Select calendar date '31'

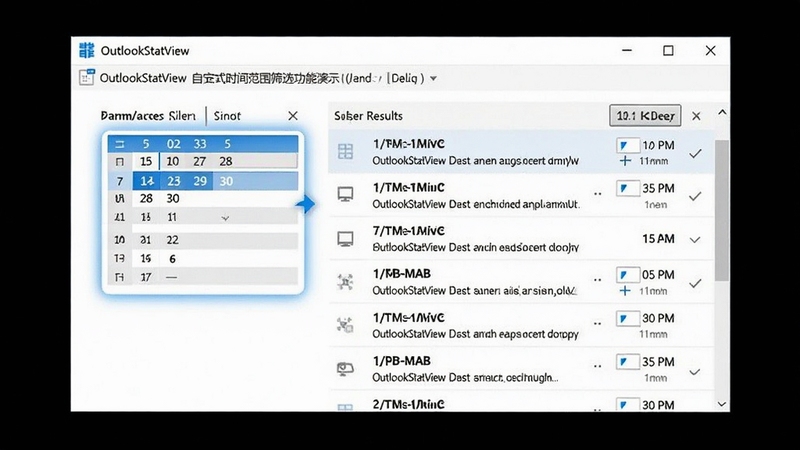(x=146, y=240)
